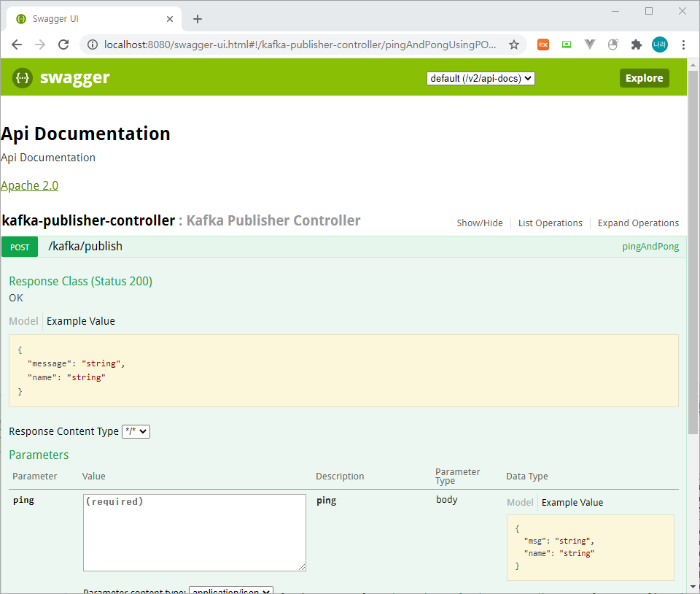Click the /kafka/publish path

85,246
